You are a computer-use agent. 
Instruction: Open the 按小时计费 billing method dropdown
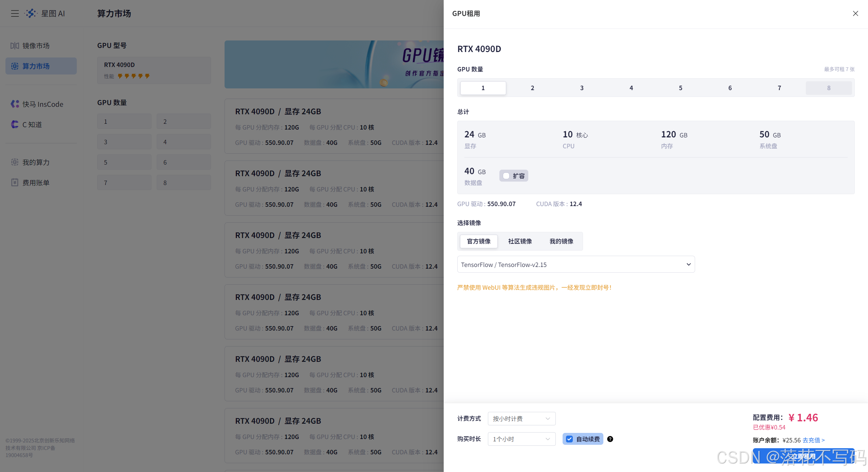pyautogui.click(x=521, y=418)
